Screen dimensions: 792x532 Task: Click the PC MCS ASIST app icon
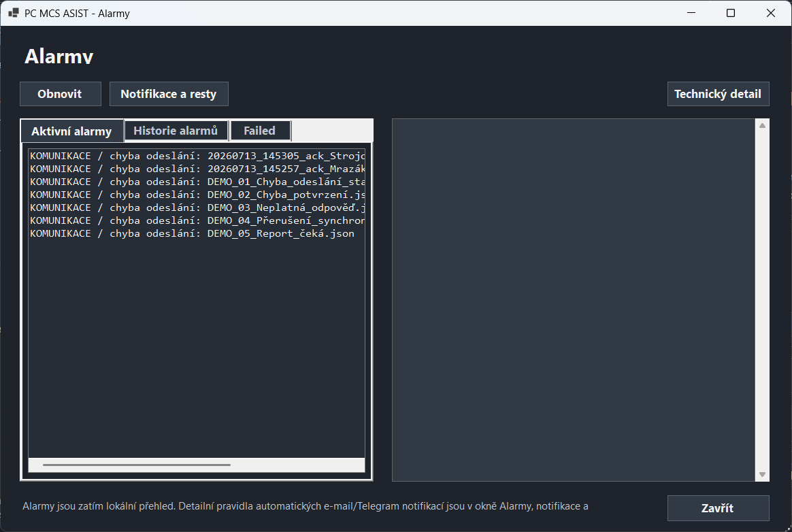pyautogui.click(x=14, y=13)
